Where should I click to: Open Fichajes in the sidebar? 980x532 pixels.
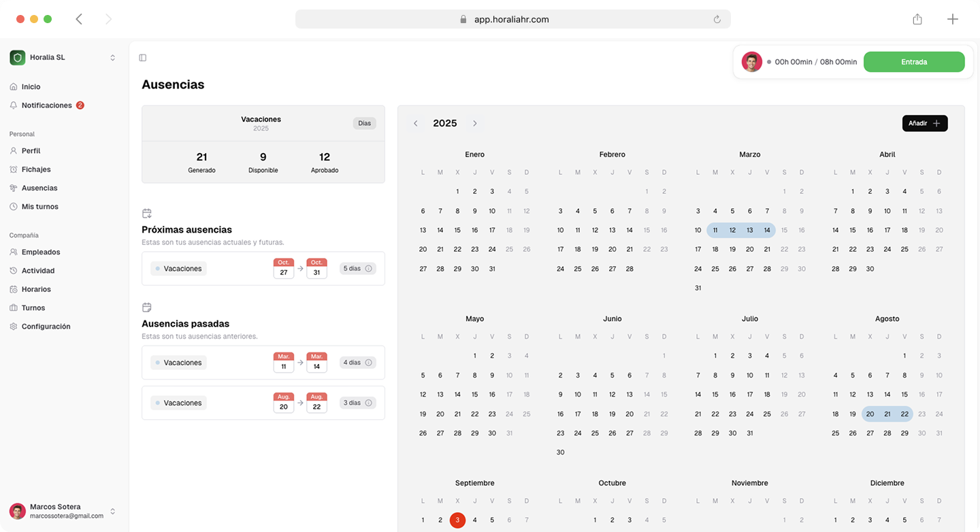click(36, 169)
